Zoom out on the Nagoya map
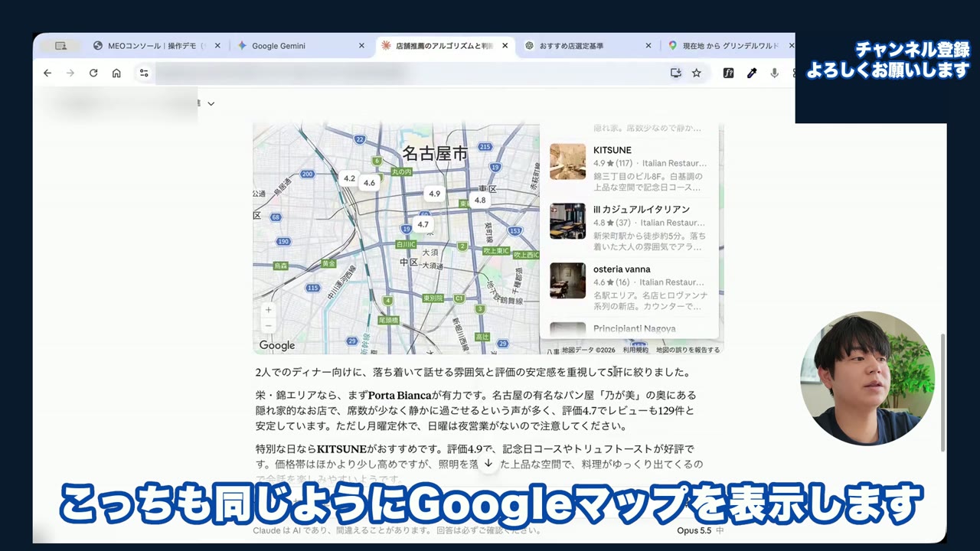Image resolution: width=980 pixels, height=551 pixels. click(x=268, y=326)
